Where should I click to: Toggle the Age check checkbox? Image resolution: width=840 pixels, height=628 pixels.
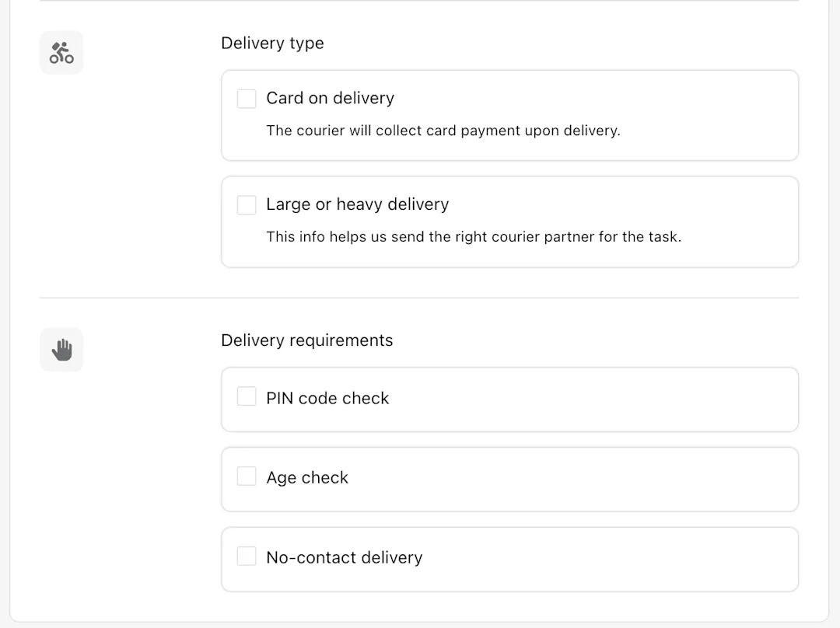coord(247,476)
